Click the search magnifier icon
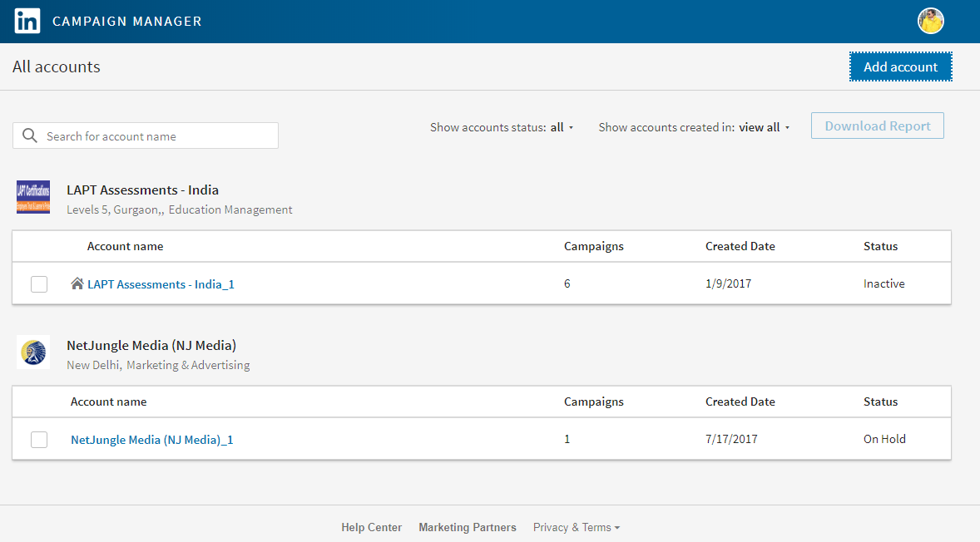The width and height of the screenshot is (980, 542). [x=29, y=135]
